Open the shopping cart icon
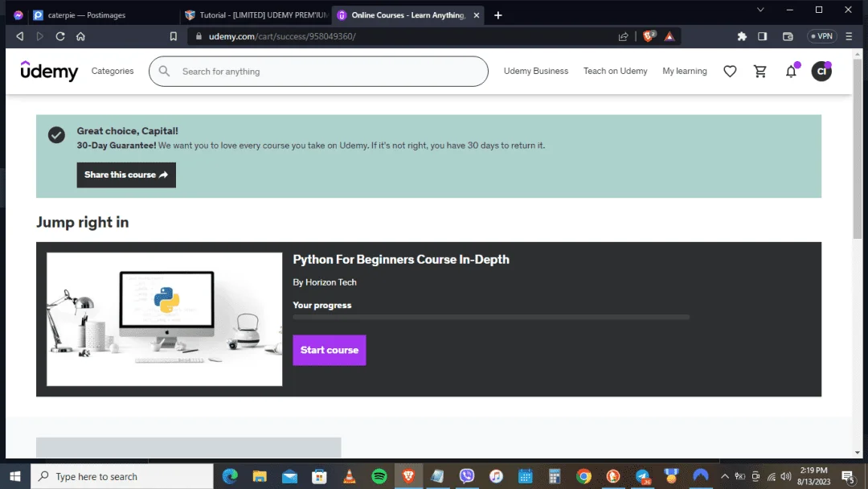This screenshot has height=489, width=868. pos(760,72)
